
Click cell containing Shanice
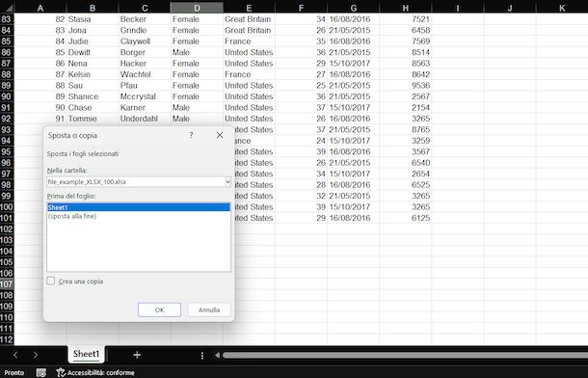[93, 96]
